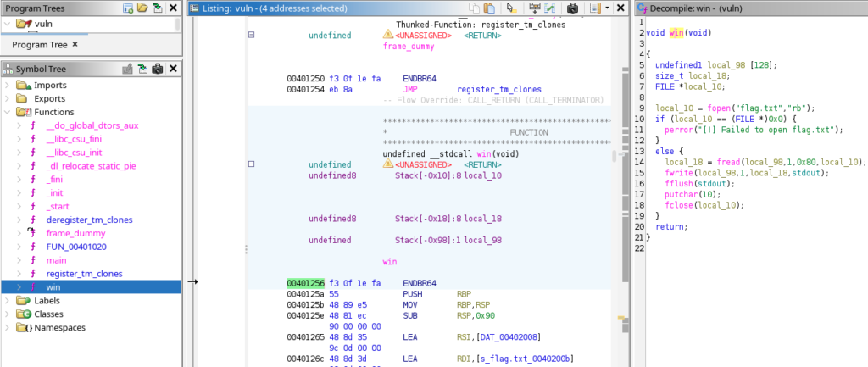Image resolution: width=868 pixels, height=367 pixels.
Task: Collapse the vuln program tree node
Action: coord(7,25)
